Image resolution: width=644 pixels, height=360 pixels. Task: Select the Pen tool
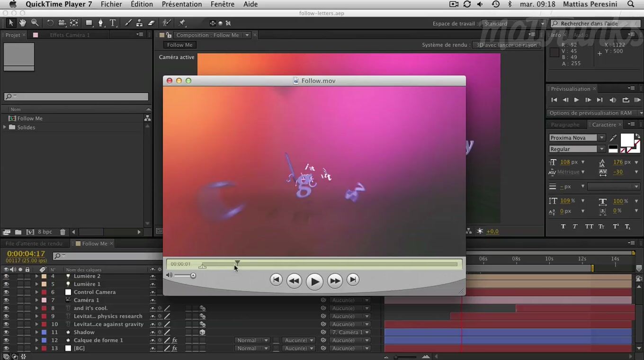[x=100, y=23]
